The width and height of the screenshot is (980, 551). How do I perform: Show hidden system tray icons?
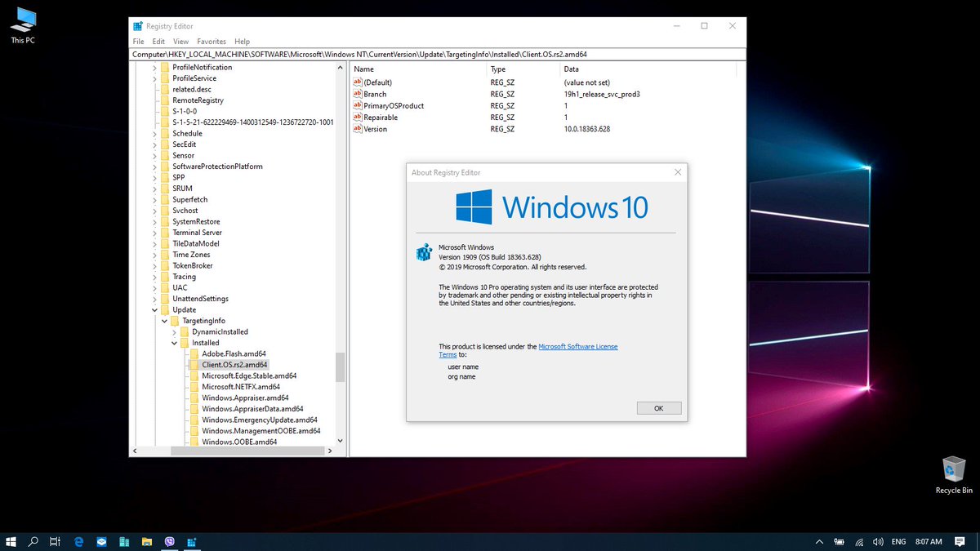[819, 541]
